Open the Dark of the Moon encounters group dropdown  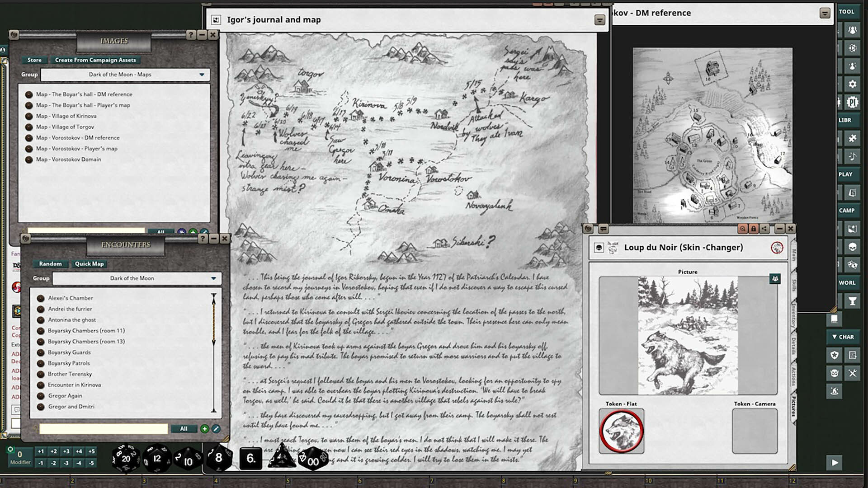pos(131,278)
